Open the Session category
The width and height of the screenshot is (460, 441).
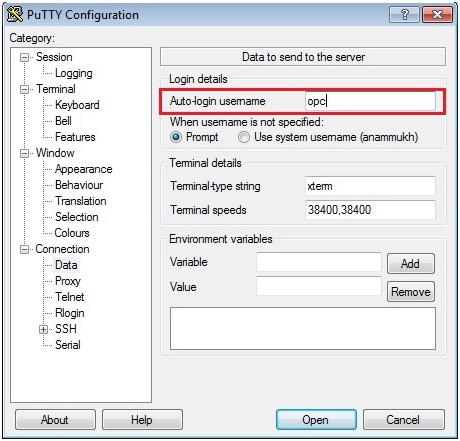tap(54, 57)
